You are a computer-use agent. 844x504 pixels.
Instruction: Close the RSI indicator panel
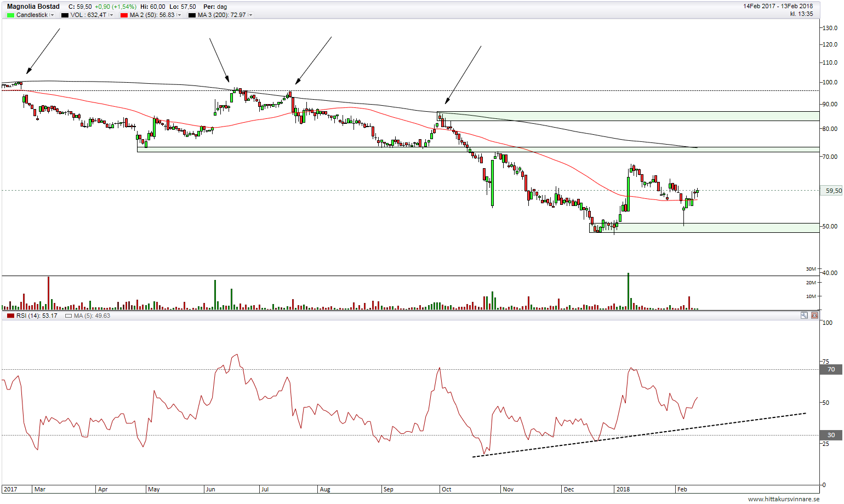click(814, 316)
